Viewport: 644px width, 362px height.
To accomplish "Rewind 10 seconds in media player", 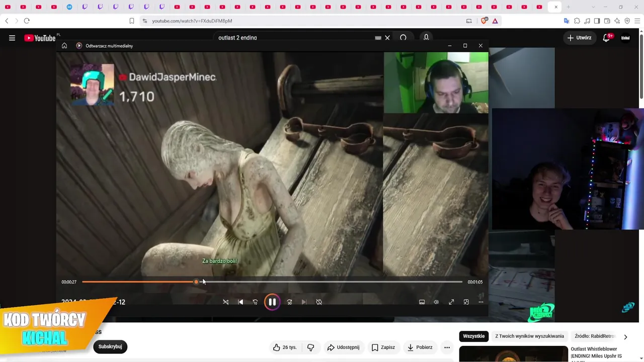I will pos(255,302).
